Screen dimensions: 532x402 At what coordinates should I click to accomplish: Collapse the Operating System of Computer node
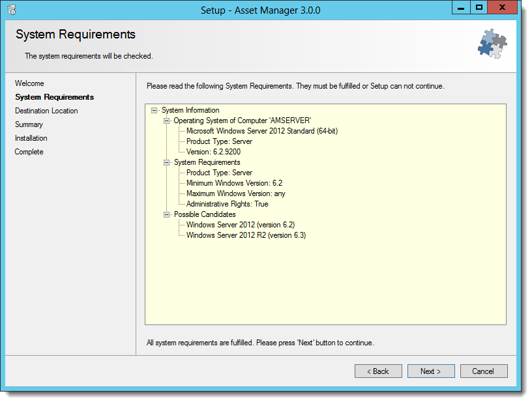[166, 121]
